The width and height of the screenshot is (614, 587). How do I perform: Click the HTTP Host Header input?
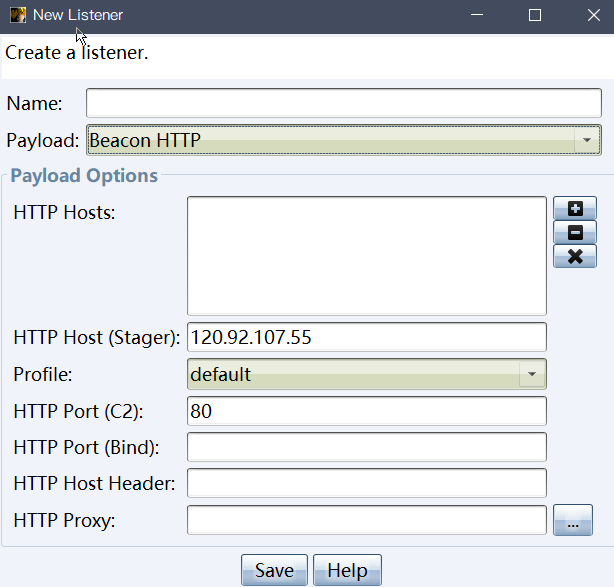tap(366, 483)
